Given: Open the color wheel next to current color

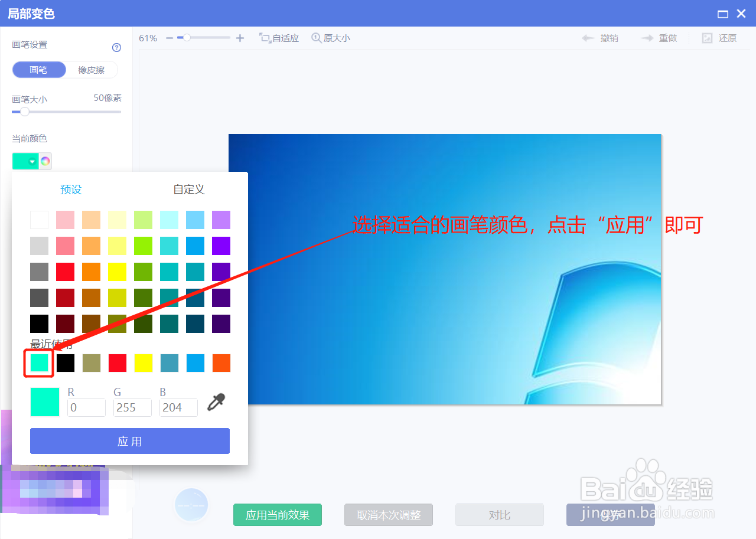Looking at the screenshot, I should coord(45,161).
